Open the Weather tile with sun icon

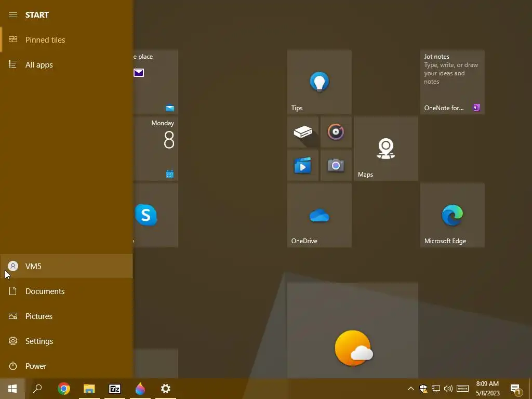[353, 330]
